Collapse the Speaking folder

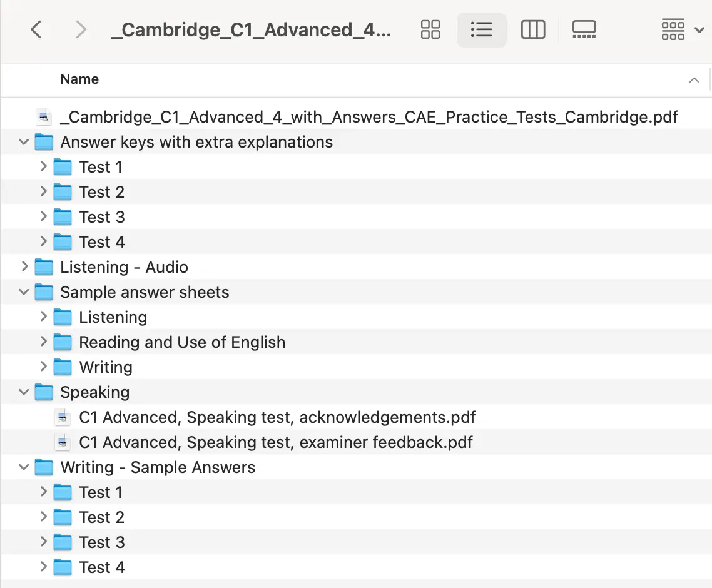click(x=24, y=392)
